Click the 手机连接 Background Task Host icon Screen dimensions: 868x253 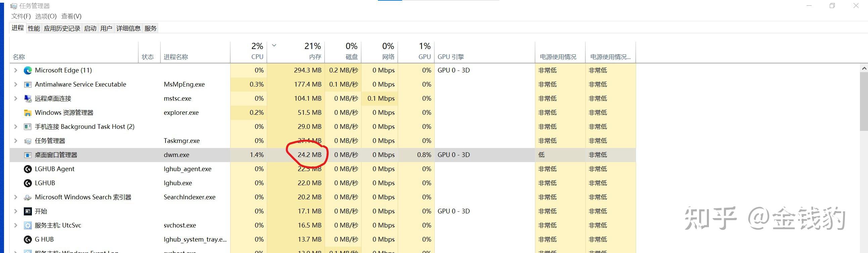(x=28, y=127)
